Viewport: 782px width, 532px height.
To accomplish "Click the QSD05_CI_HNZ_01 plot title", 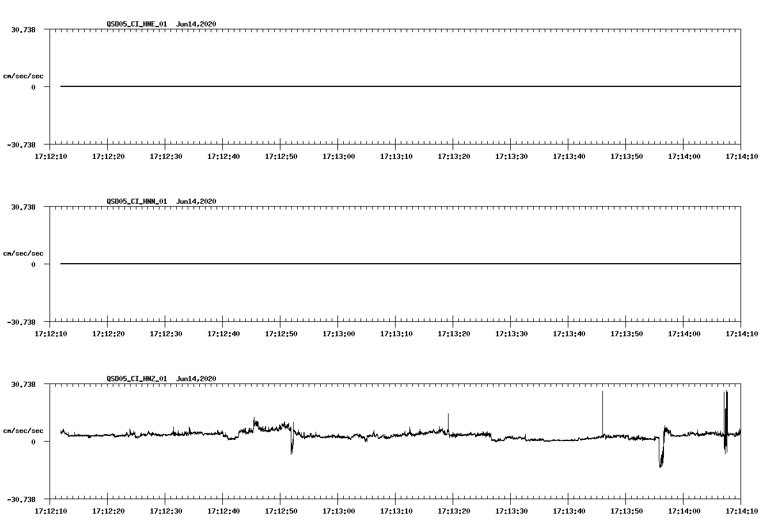I will [161, 379].
